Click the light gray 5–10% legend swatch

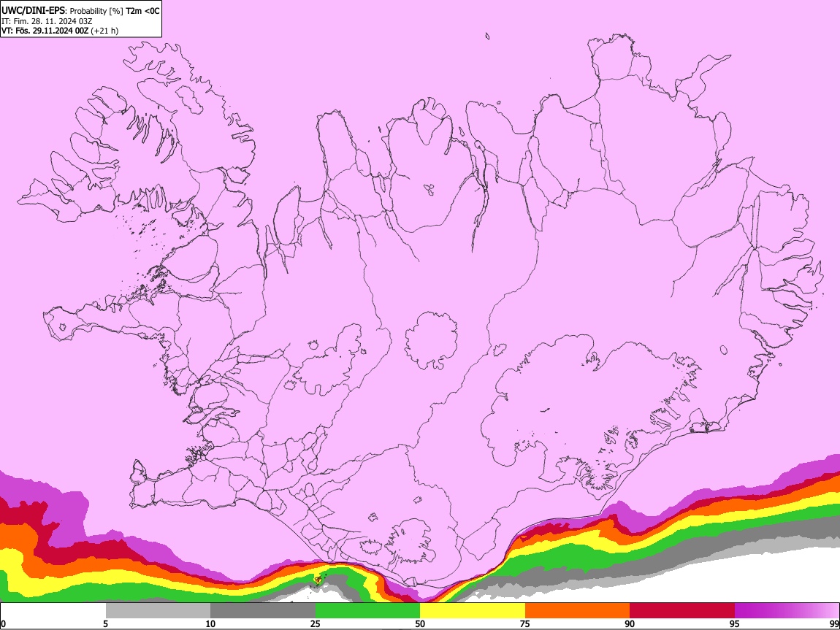pyautogui.click(x=158, y=610)
